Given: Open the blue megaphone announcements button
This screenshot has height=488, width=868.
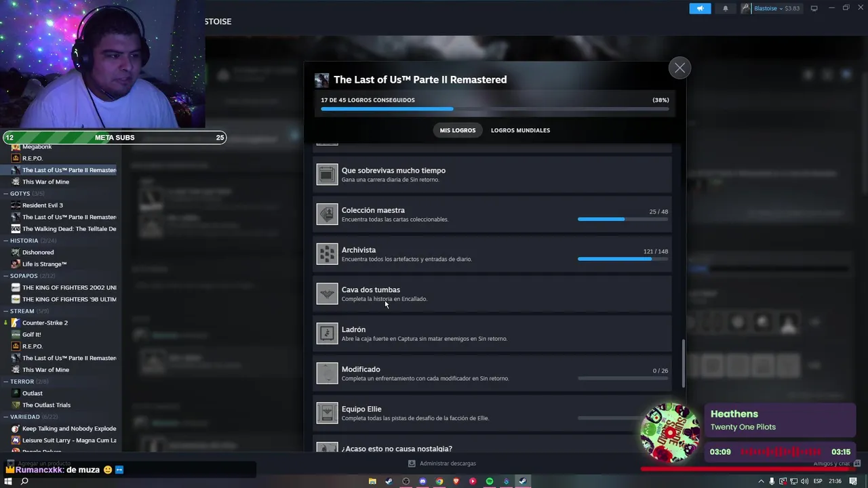Looking at the screenshot, I should click(x=700, y=8).
